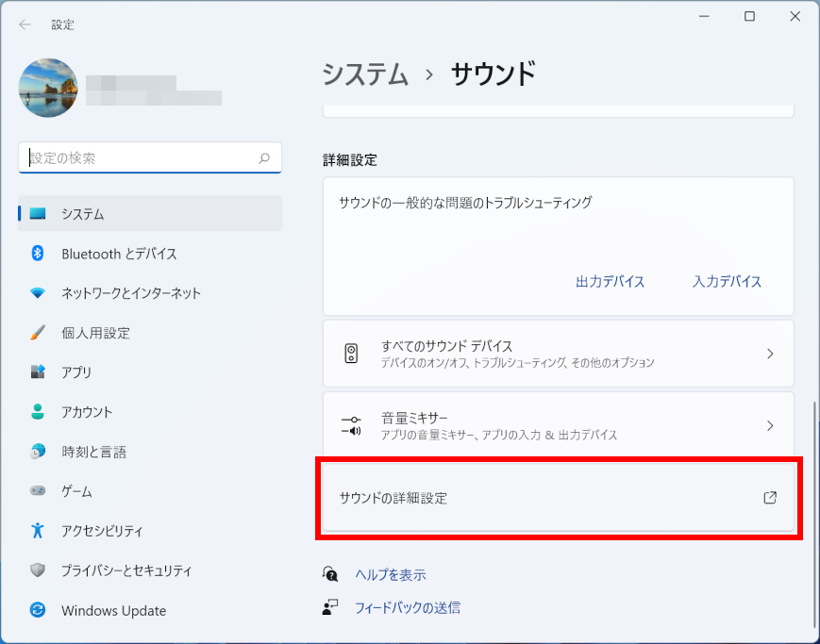Select プライバシーとセキュリティ in sidebar
The image size is (820, 644).
tap(126, 570)
